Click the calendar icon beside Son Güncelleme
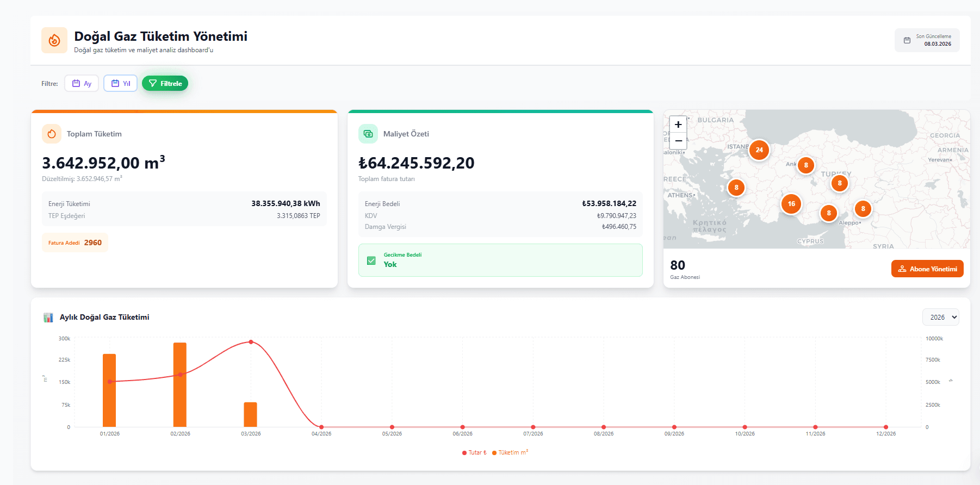Image resolution: width=980 pixels, height=485 pixels. pyautogui.click(x=907, y=40)
